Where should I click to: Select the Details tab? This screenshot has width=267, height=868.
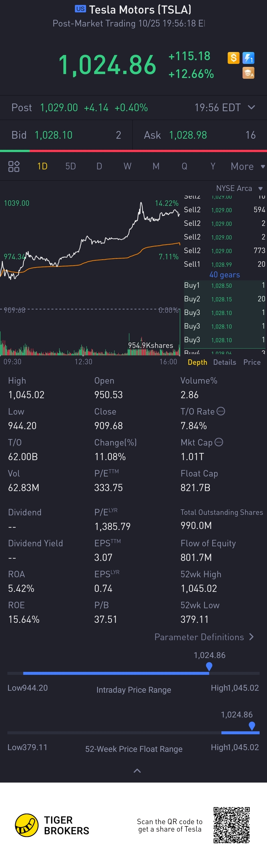225,362
